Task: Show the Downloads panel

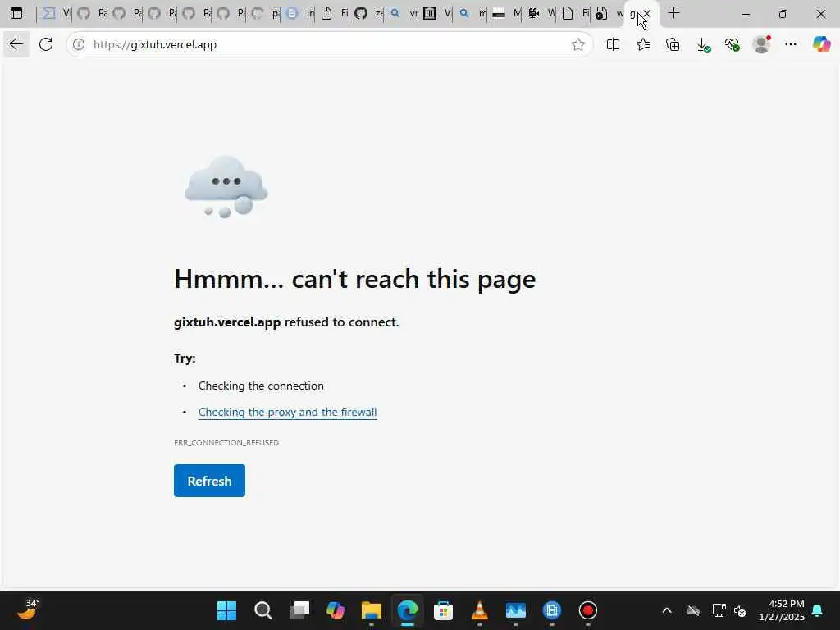Action: pyautogui.click(x=703, y=45)
